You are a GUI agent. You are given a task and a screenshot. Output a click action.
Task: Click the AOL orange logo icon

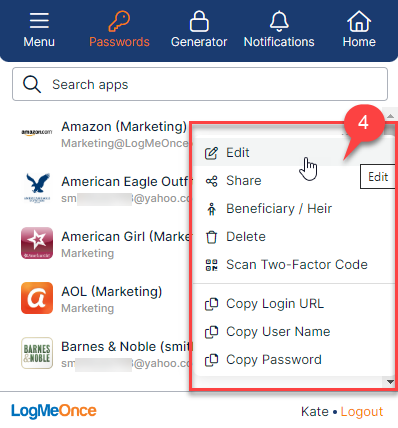[x=37, y=298]
